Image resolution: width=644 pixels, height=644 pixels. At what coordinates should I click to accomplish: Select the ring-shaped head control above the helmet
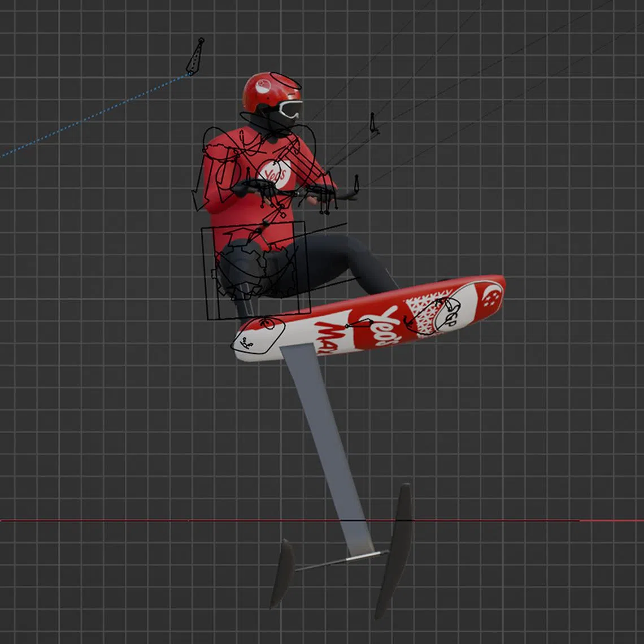286,80
